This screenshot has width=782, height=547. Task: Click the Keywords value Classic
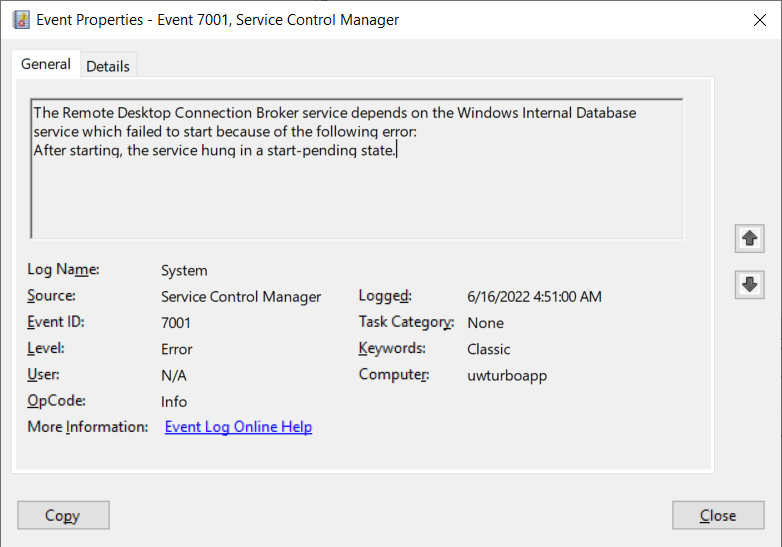click(489, 349)
